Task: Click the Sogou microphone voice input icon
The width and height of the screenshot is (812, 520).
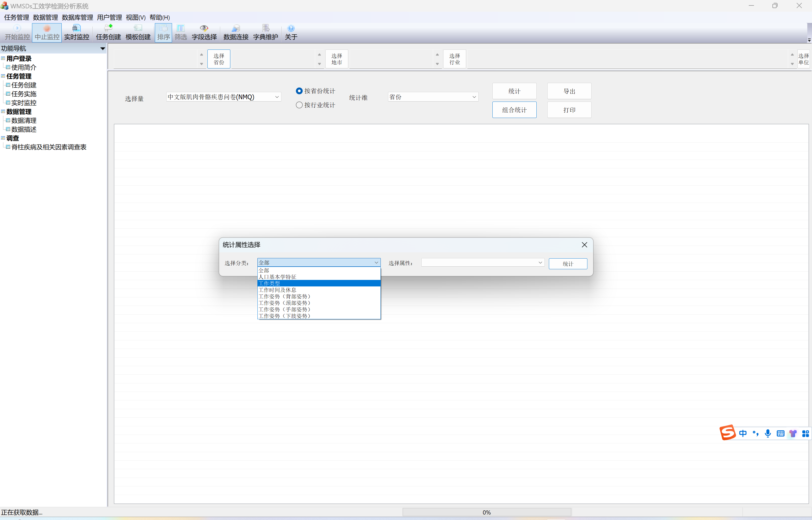Action: pos(768,433)
